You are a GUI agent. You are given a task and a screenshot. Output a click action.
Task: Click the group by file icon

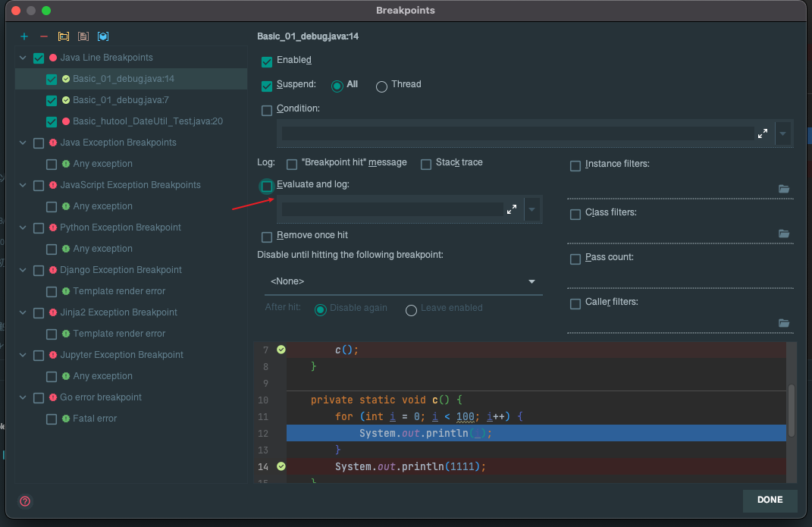tap(83, 36)
